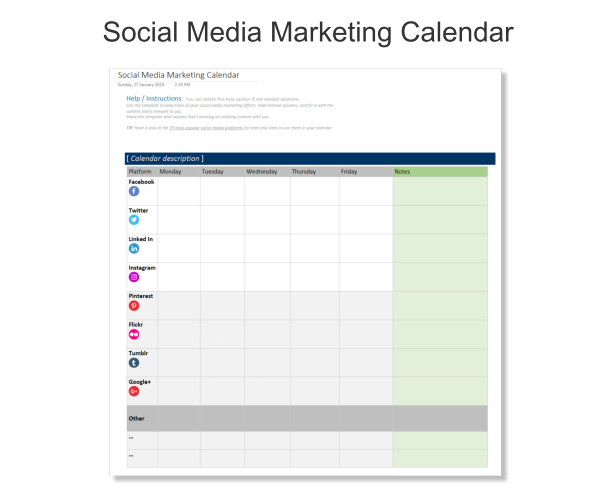The height and width of the screenshot is (490, 600).
Task: Select the Facebook Monday cell
Action: point(179,191)
